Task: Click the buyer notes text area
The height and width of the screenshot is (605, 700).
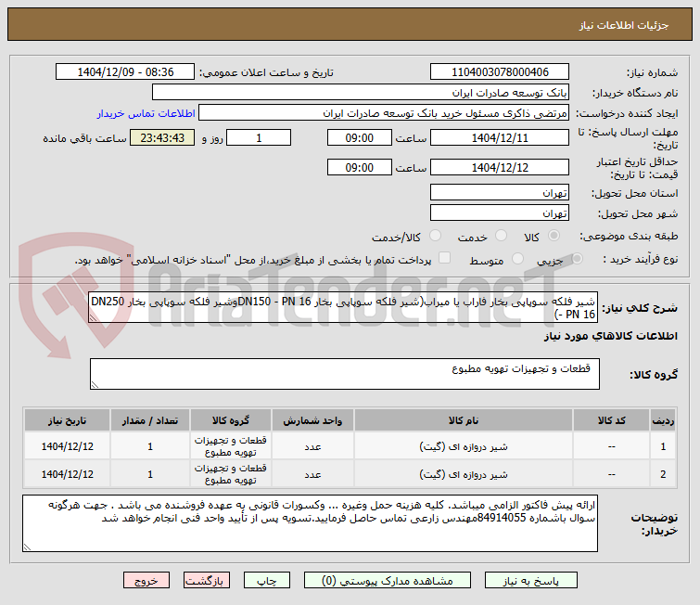Action: [x=310, y=523]
